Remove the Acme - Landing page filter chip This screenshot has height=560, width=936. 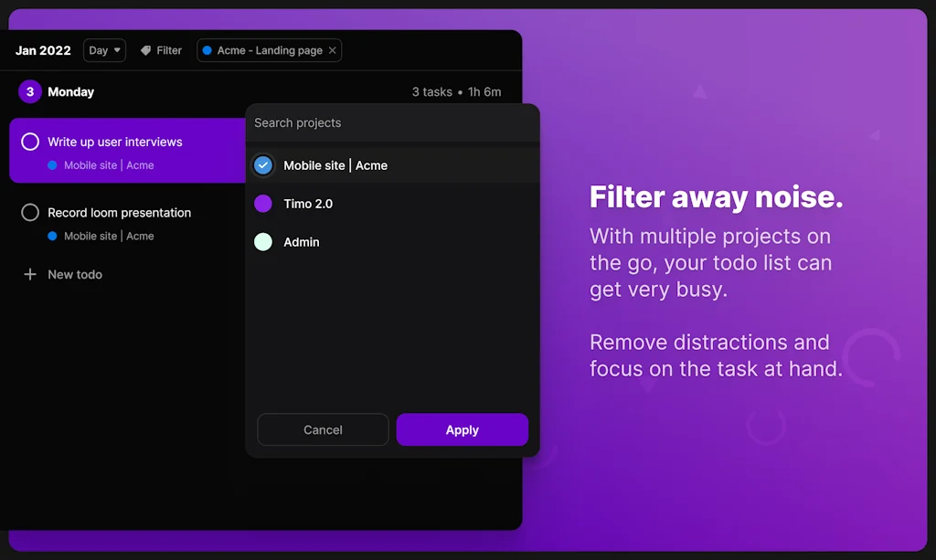[x=333, y=50]
